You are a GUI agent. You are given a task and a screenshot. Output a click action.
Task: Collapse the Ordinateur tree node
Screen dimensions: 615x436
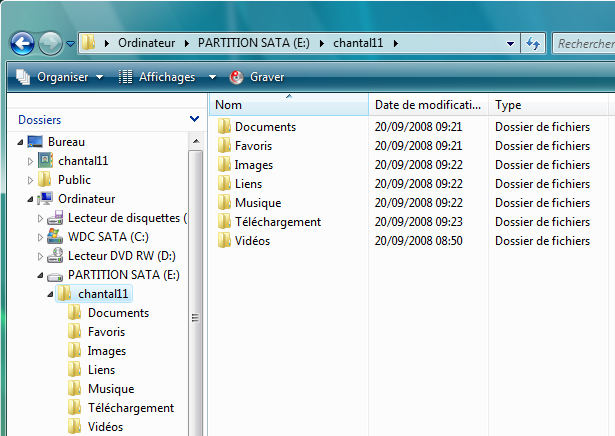pos(30,200)
